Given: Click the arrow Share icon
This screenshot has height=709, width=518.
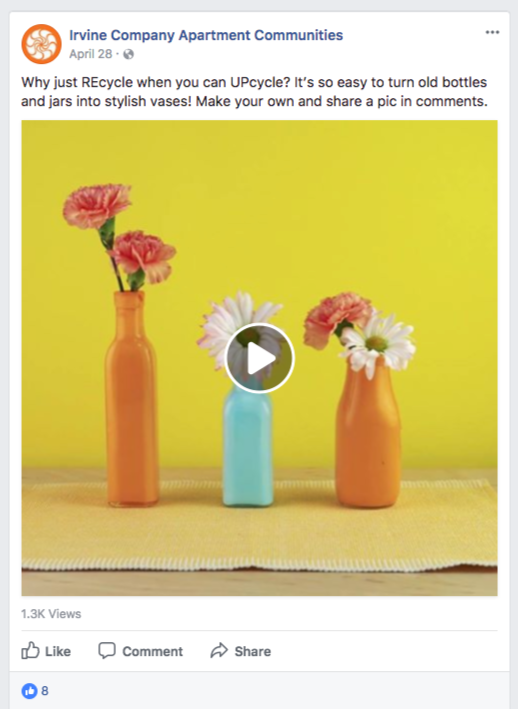Looking at the screenshot, I should tap(219, 651).
